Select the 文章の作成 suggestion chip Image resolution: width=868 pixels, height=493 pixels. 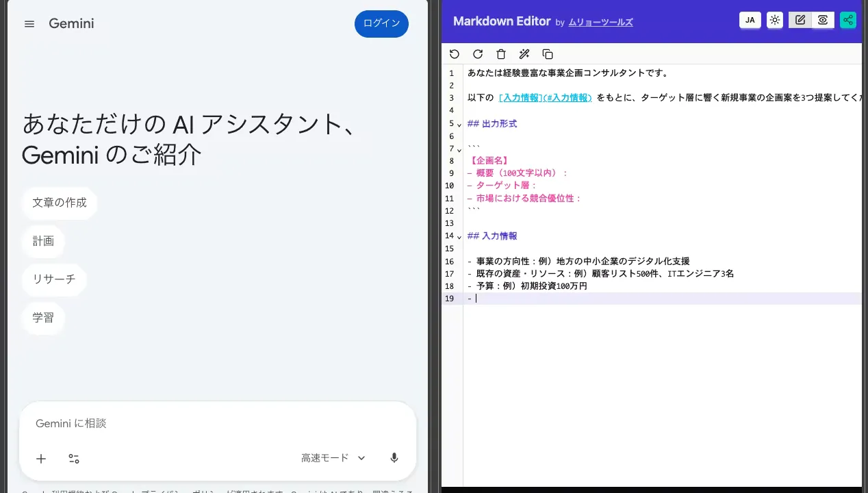[60, 203]
